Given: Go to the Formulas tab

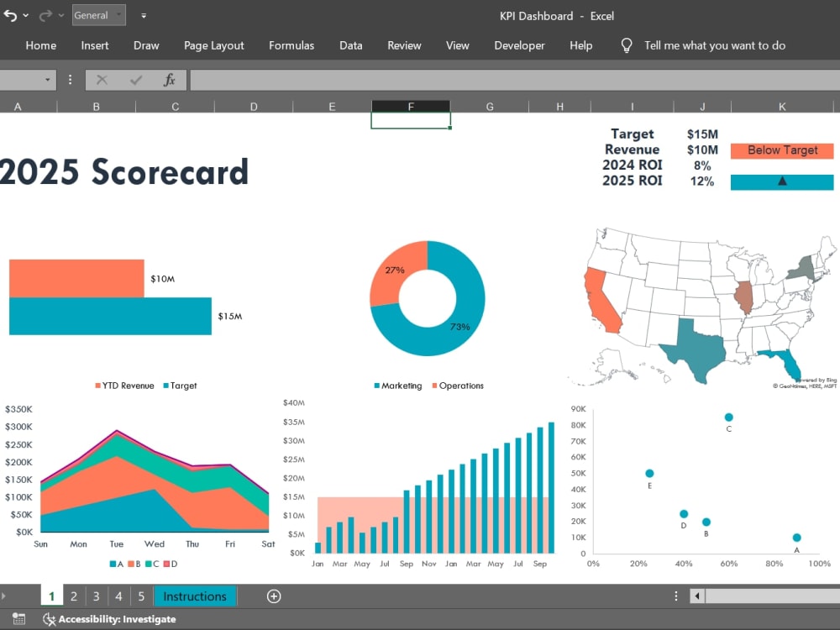Looking at the screenshot, I should click(291, 45).
